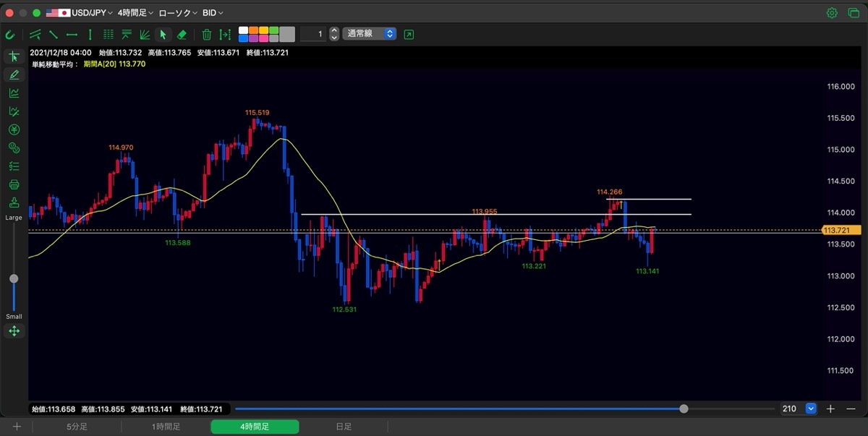
Task: Select the Fibonacci fan tool
Action: (145, 34)
